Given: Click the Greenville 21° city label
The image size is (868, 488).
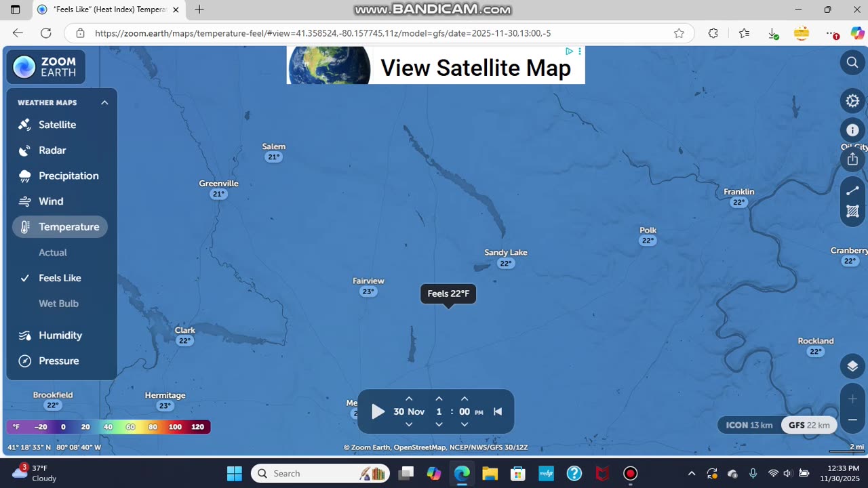Looking at the screenshot, I should pyautogui.click(x=218, y=188).
